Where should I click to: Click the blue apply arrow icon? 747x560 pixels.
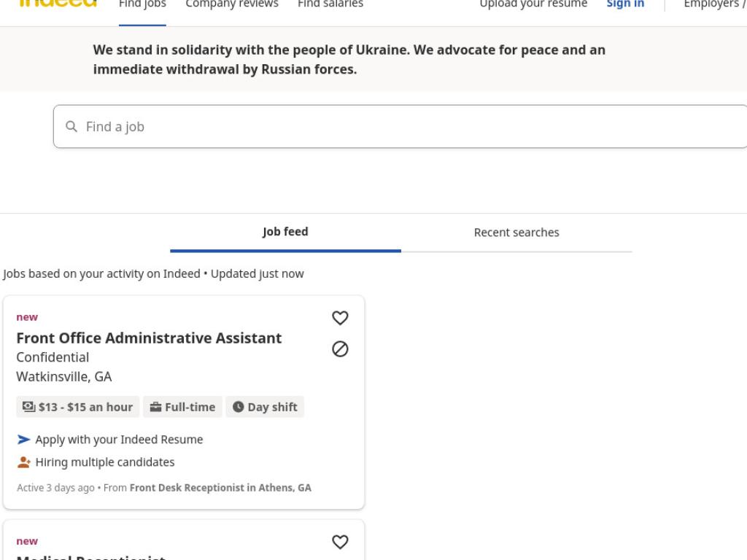(24, 439)
